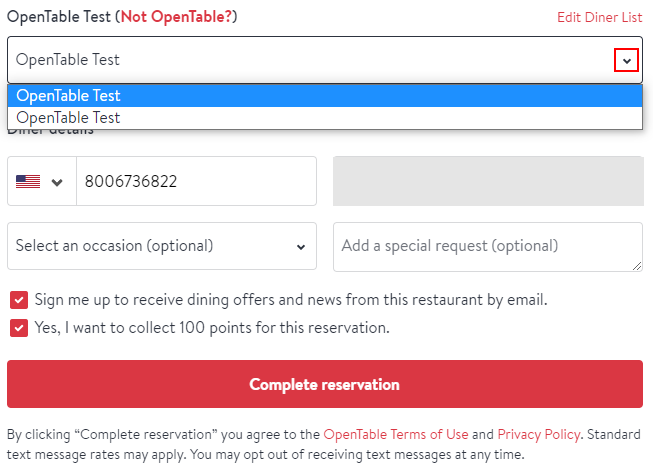Viewport: 653px width, 469px height.
Task: Uncheck the dining offers email checkbox
Action: pos(19,300)
